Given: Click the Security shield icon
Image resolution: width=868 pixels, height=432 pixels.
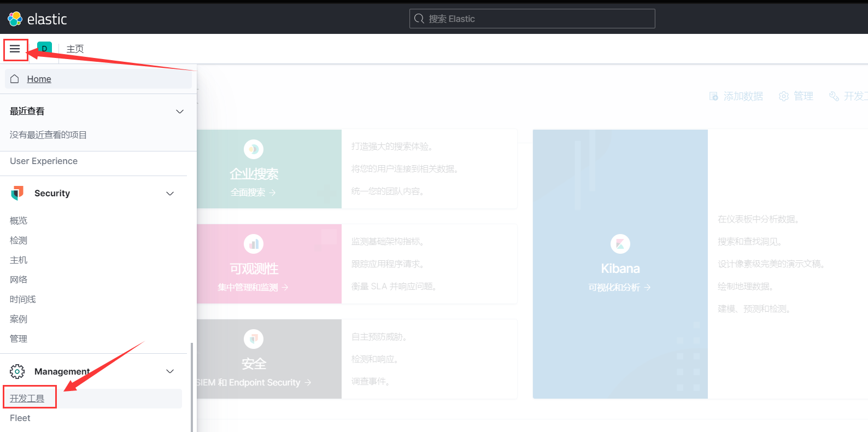Looking at the screenshot, I should tap(17, 193).
